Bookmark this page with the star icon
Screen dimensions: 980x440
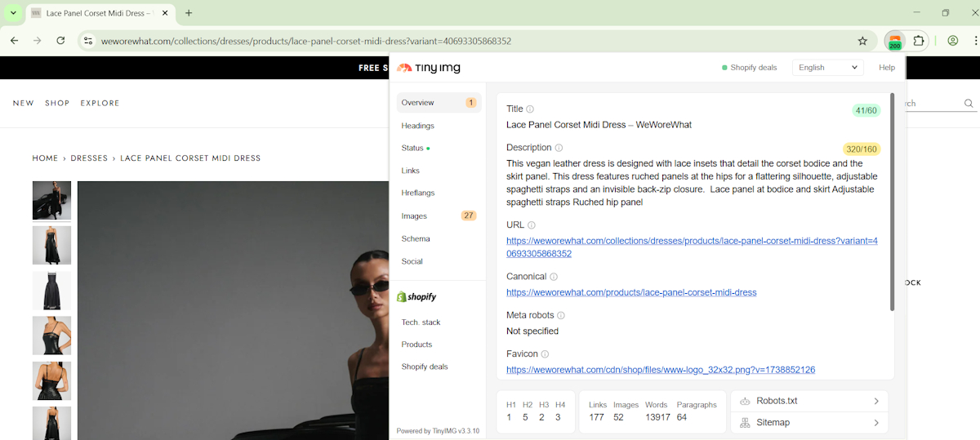coord(862,41)
